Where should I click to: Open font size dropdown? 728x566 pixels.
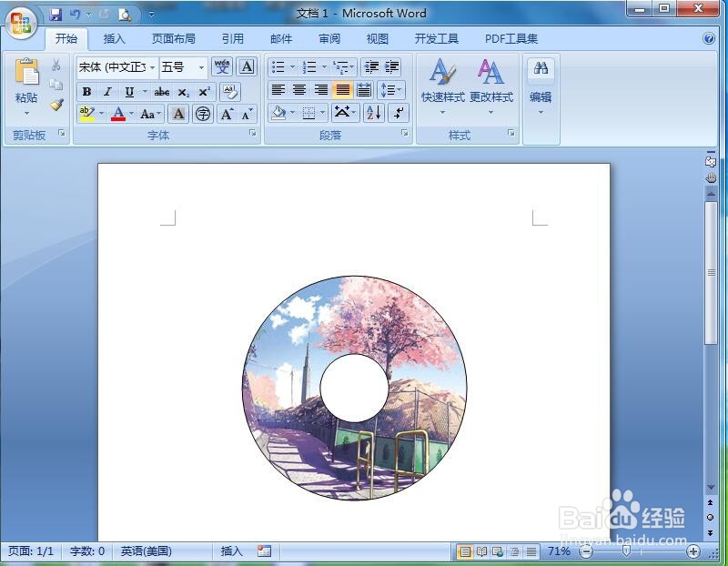click(201, 67)
